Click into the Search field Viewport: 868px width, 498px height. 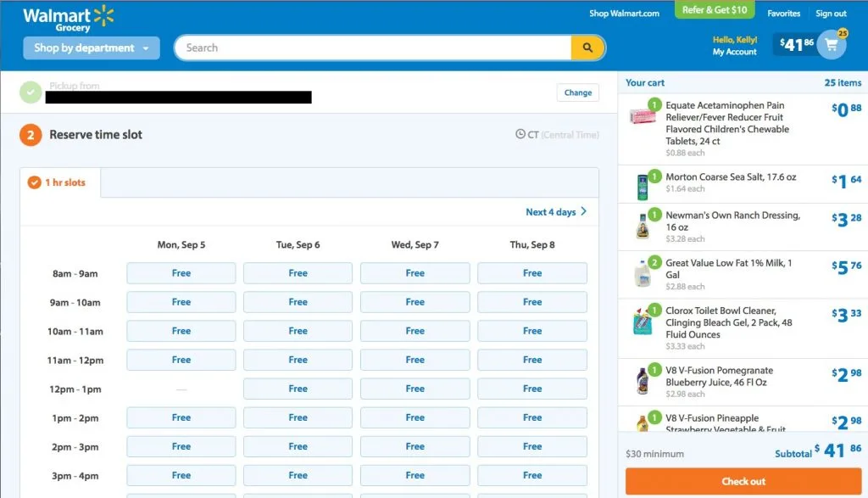[x=373, y=48]
